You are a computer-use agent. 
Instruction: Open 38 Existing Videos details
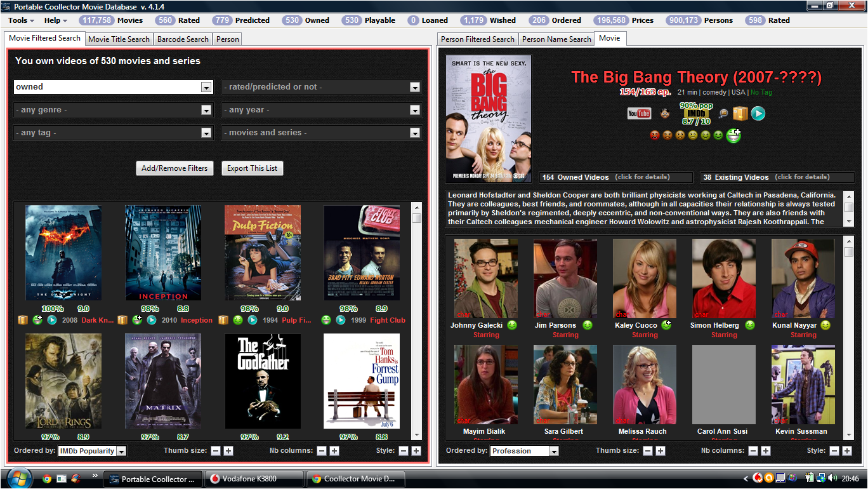click(x=777, y=177)
